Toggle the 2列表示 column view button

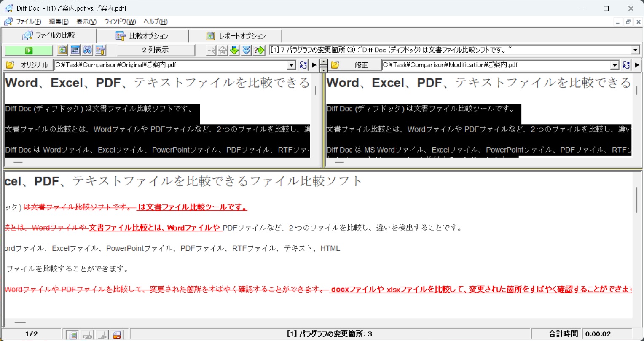(156, 50)
